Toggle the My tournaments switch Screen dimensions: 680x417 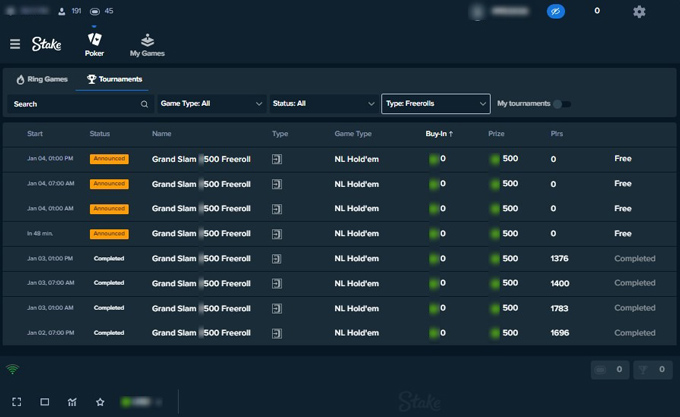pos(562,104)
